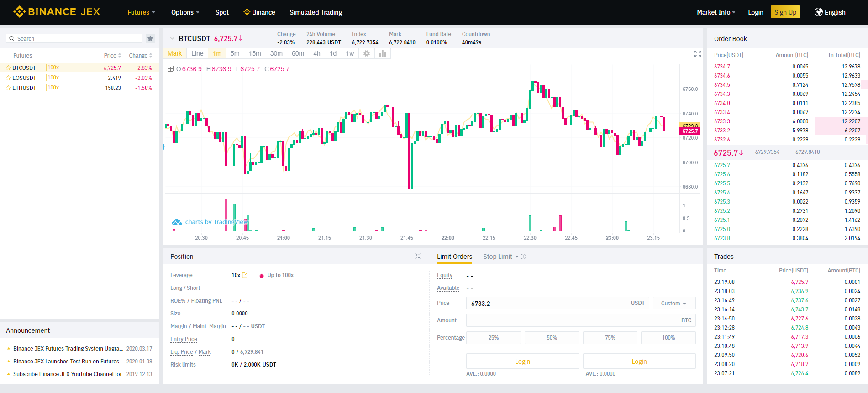Click the 100x badge for BTCUSDT
Screen dimensions: 868x393
[x=53, y=68]
